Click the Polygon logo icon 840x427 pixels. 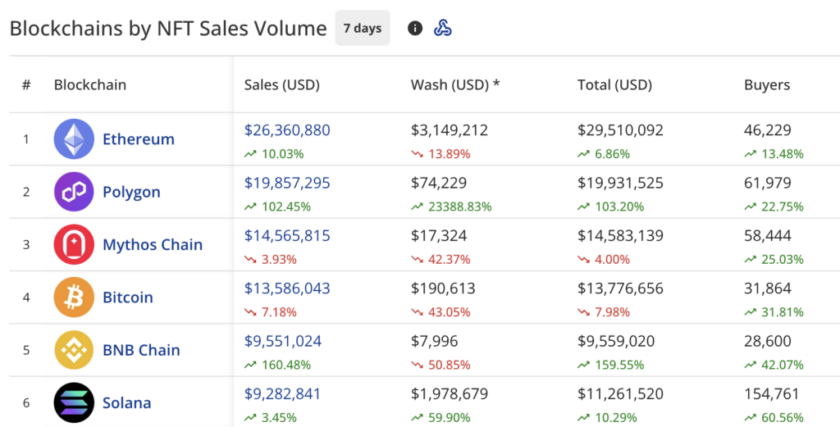click(x=73, y=192)
